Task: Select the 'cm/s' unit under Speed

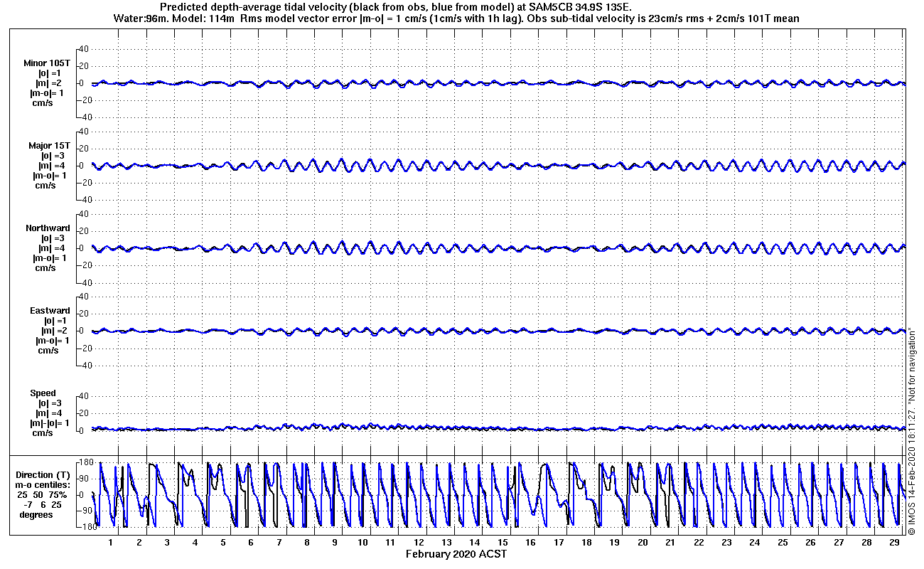Action: click(42, 432)
